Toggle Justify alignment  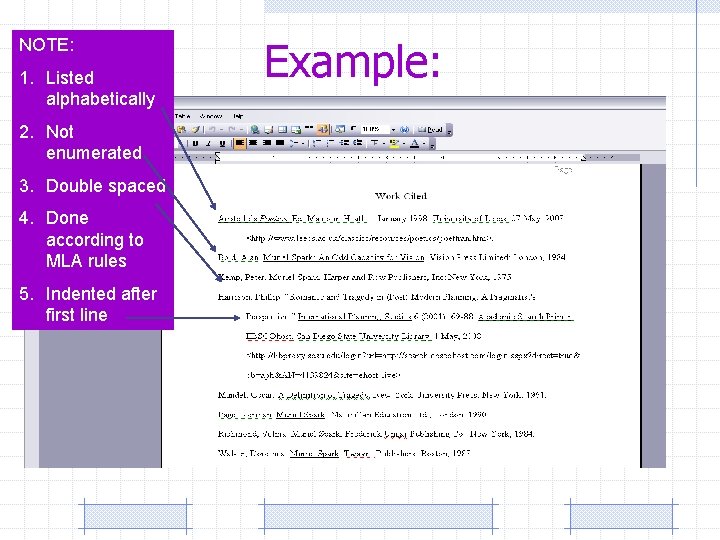(280, 143)
